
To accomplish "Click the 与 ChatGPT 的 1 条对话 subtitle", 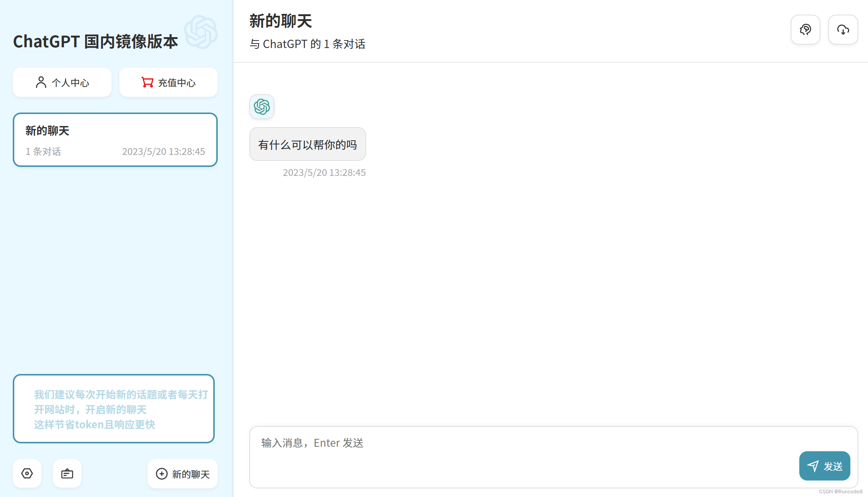I will [x=307, y=44].
